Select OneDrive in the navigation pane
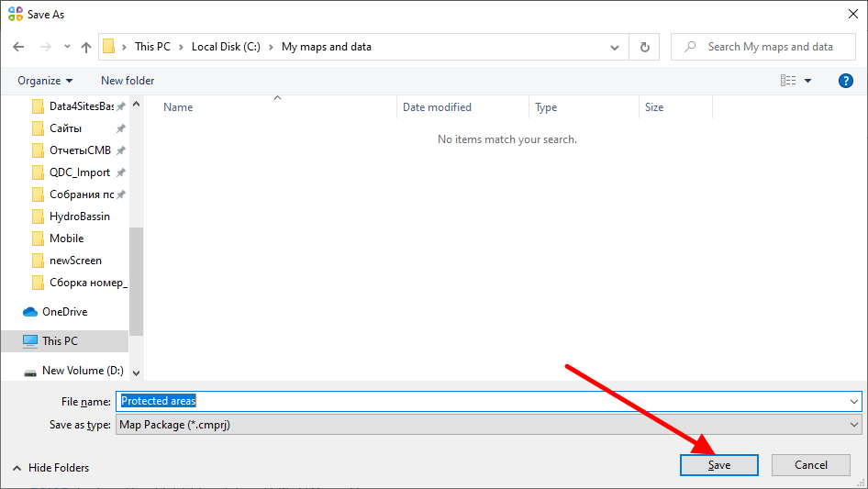The height and width of the screenshot is (489, 868). tap(64, 312)
